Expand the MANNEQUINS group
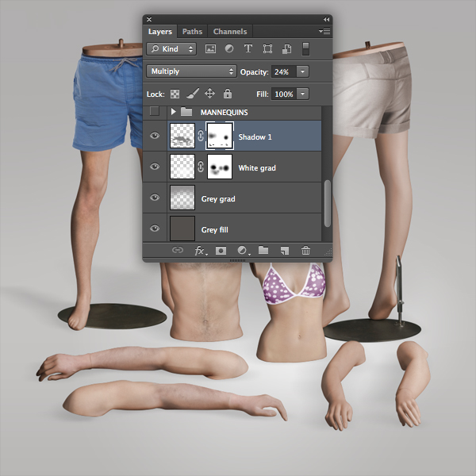 pos(173,112)
